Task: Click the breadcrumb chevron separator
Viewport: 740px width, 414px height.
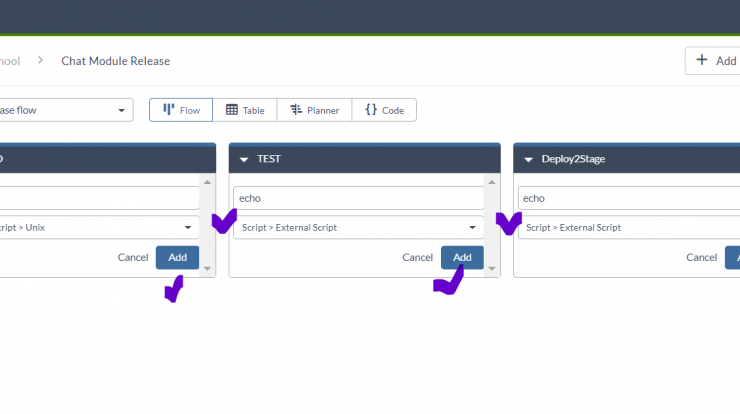Action: point(40,60)
